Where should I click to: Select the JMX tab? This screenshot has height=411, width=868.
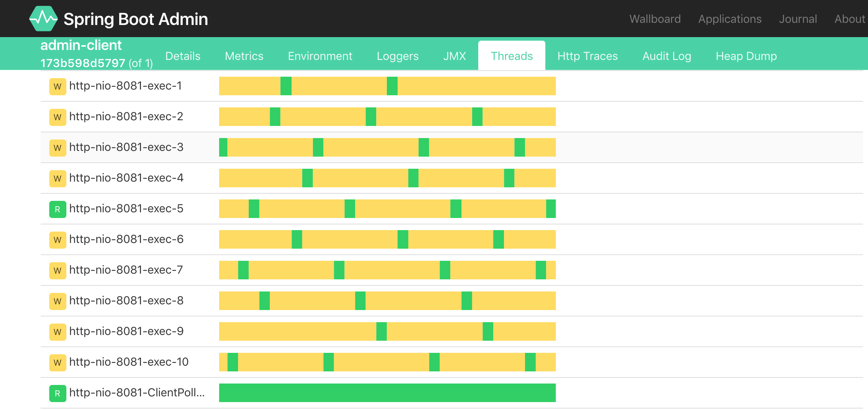[x=455, y=56]
